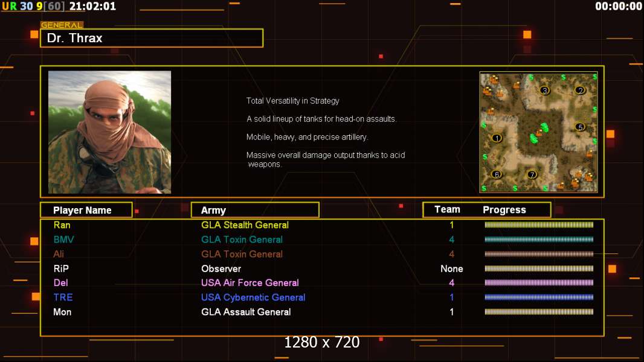The width and height of the screenshot is (644, 362).
Task: Click the Army column header
Action: (255, 210)
